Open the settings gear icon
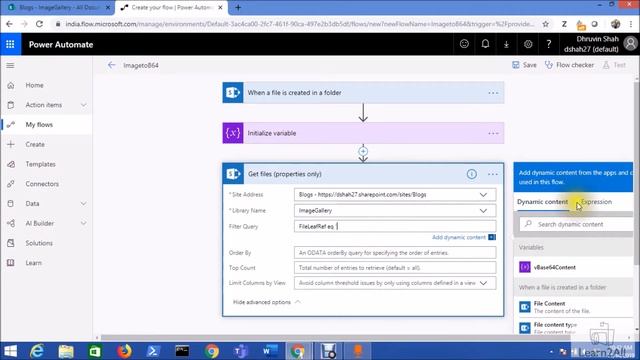This screenshot has width=640, height=360. (528, 44)
